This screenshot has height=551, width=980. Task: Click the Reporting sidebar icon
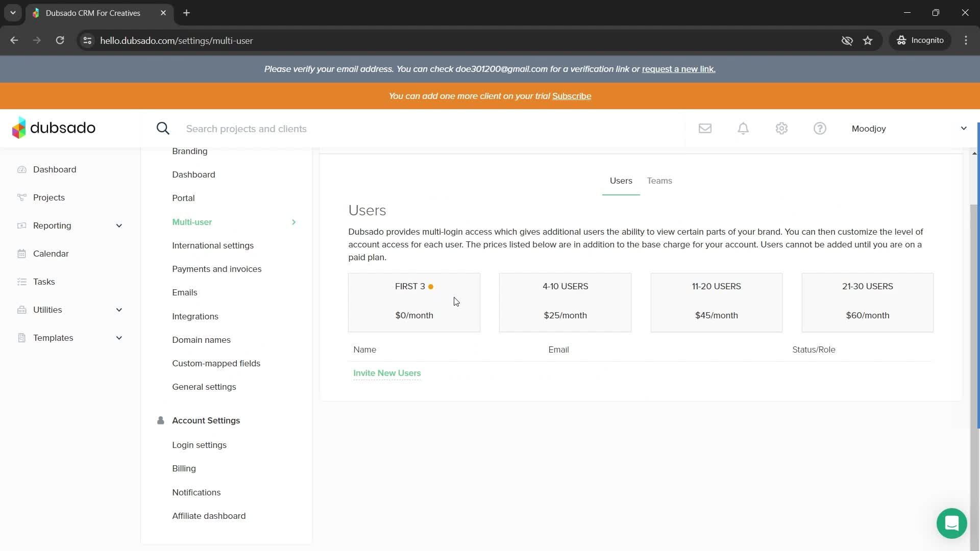(x=21, y=226)
